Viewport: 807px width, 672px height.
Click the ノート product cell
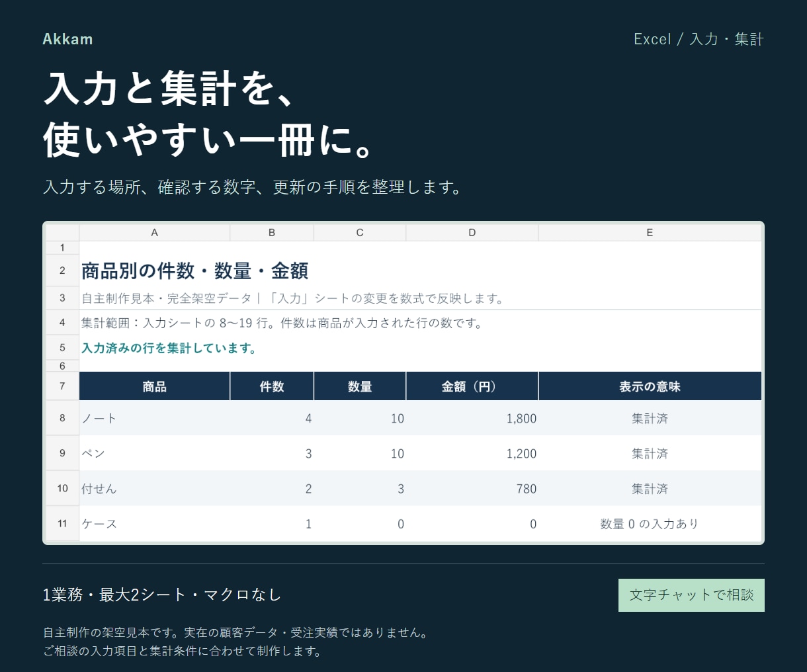pyautogui.click(x=155, y=418)
